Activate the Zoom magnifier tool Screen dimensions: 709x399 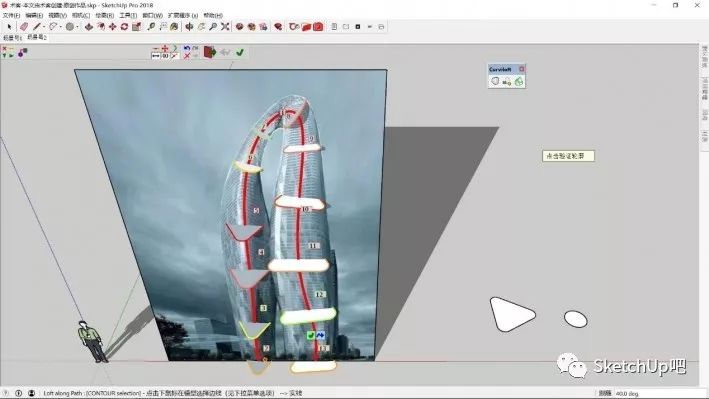coord(213,27)
